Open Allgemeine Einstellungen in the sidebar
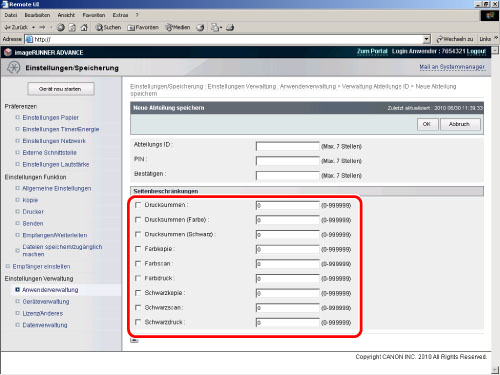This screenshot has height=375, width=500. pos(57,188)
